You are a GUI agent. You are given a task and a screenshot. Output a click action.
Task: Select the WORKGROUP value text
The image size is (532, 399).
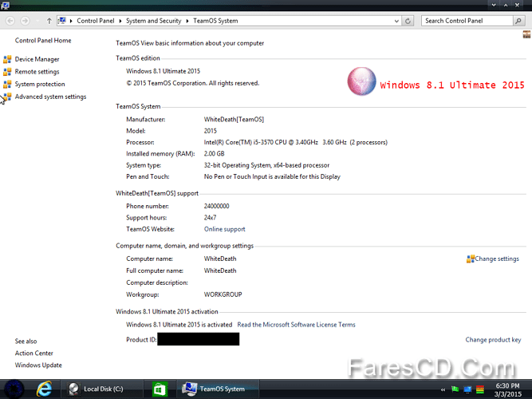(223, 294)
